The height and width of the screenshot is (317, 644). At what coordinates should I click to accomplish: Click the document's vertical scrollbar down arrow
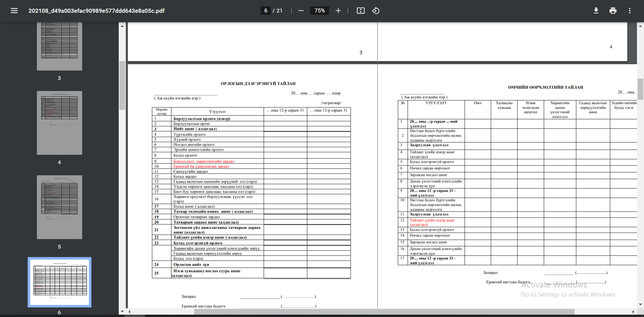(640, 305)
